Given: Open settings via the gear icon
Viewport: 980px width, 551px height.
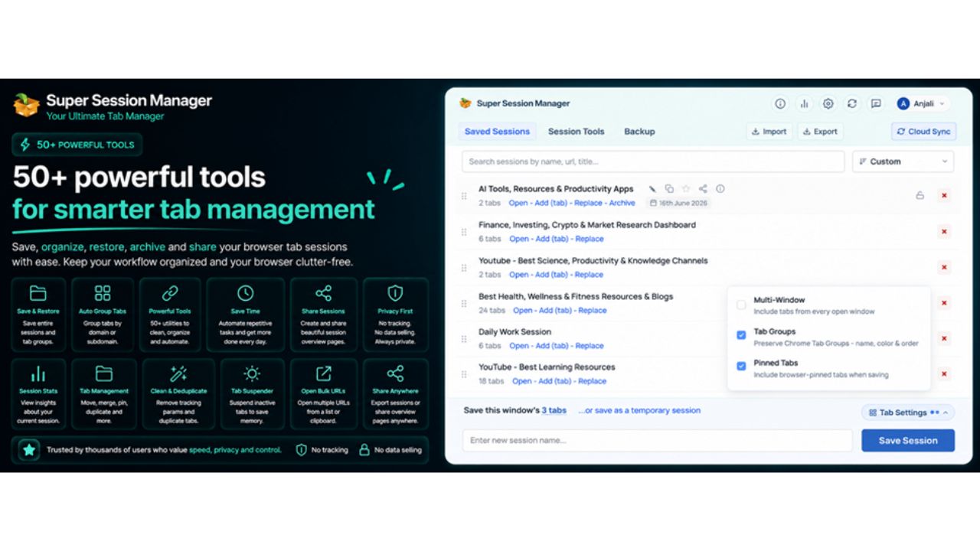Looking at the screenshot, I should click(828, 103).
